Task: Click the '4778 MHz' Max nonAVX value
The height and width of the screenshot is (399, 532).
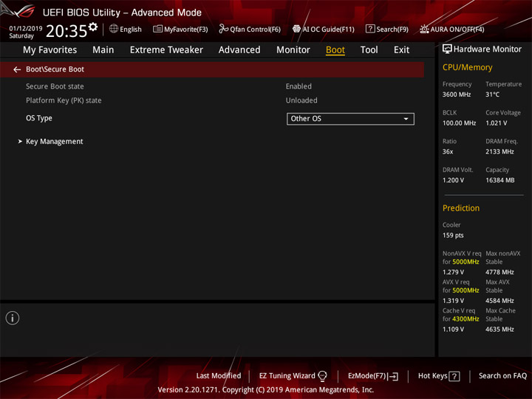Action: [x=499, y=272]
